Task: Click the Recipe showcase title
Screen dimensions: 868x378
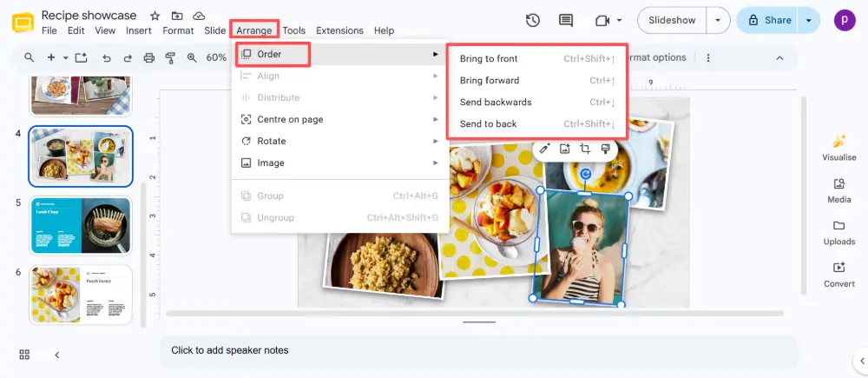Action: point(89,15)
